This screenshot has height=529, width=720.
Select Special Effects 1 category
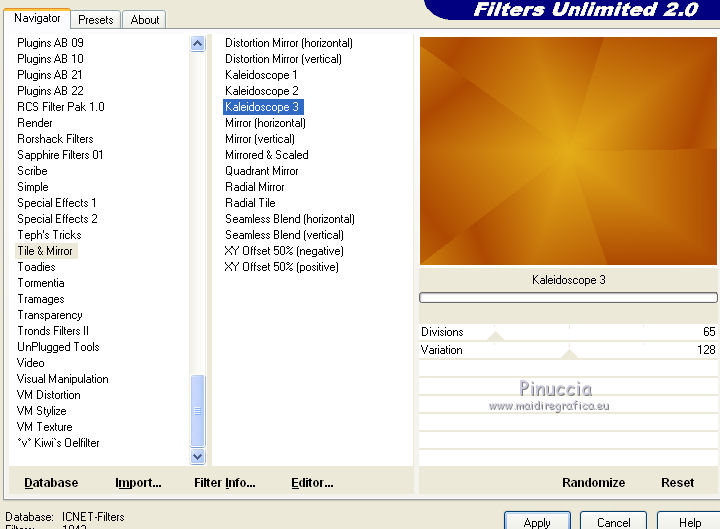click(57, 203)
